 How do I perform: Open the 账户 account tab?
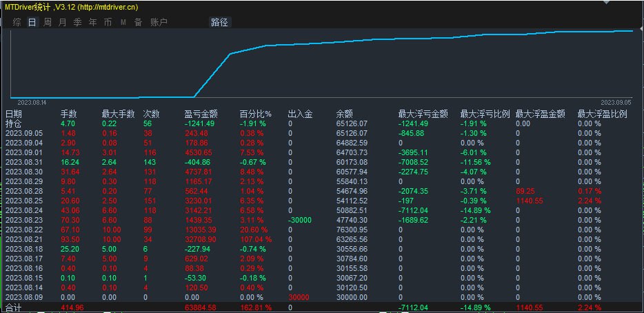click(x=159, y=22)
